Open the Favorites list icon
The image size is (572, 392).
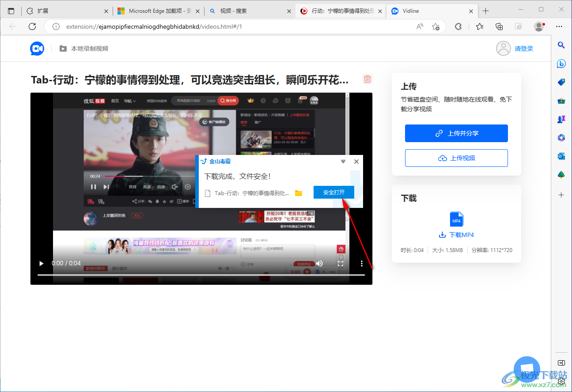[480, 26]
